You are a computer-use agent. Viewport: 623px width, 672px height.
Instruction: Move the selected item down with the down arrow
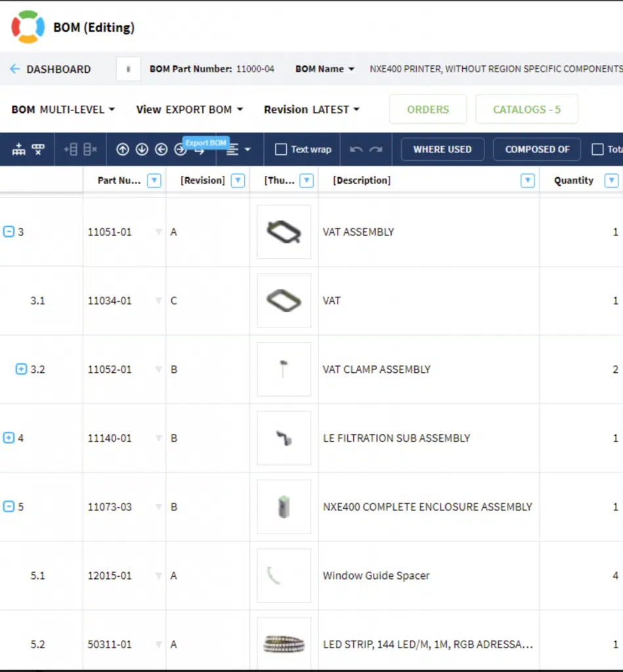142,150
